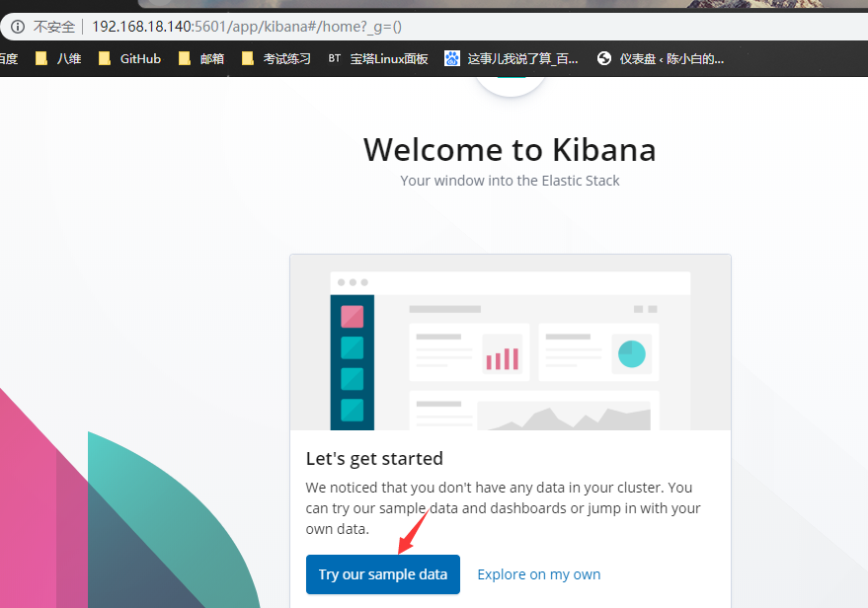Open the 宝塔Linux面板 bookmark
868x608 pixels.
coord(378,58)
